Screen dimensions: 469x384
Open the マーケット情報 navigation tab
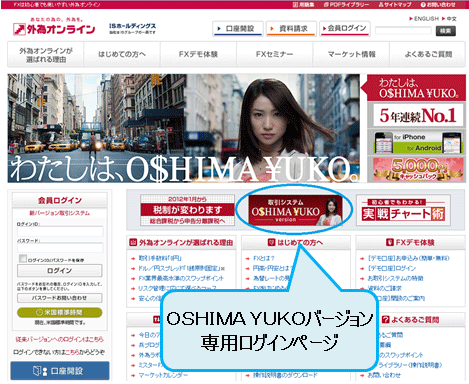351,54
